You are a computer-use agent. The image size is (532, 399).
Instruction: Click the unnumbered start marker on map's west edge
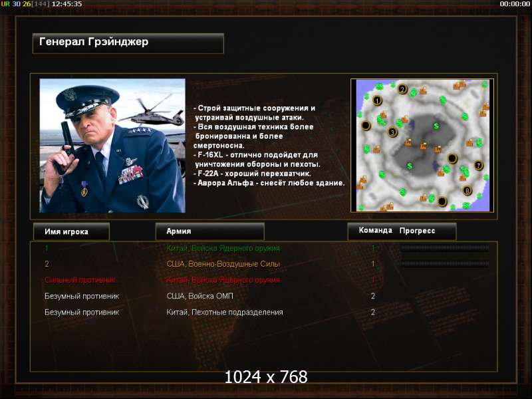(366, 126)
